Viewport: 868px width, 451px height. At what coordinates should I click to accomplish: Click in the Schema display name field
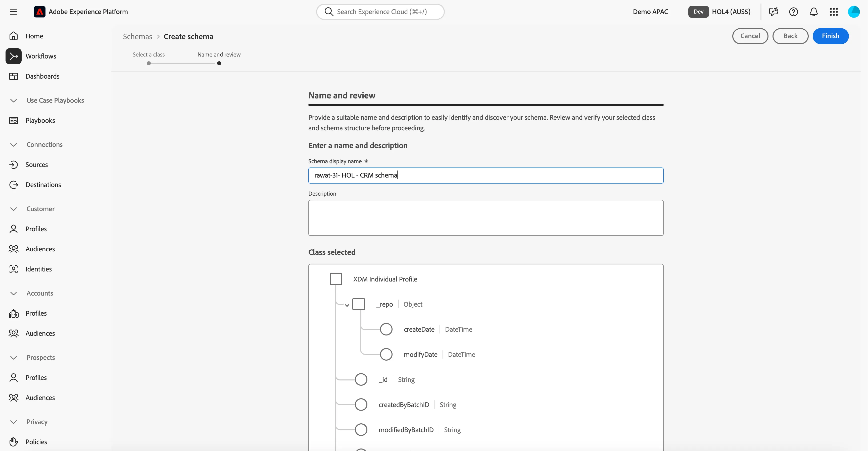[x=486, y=176]
